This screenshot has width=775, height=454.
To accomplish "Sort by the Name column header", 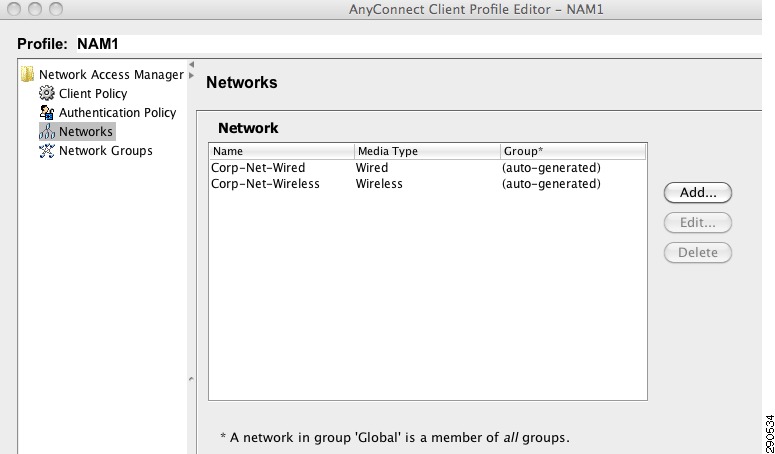I will [282, 151].
